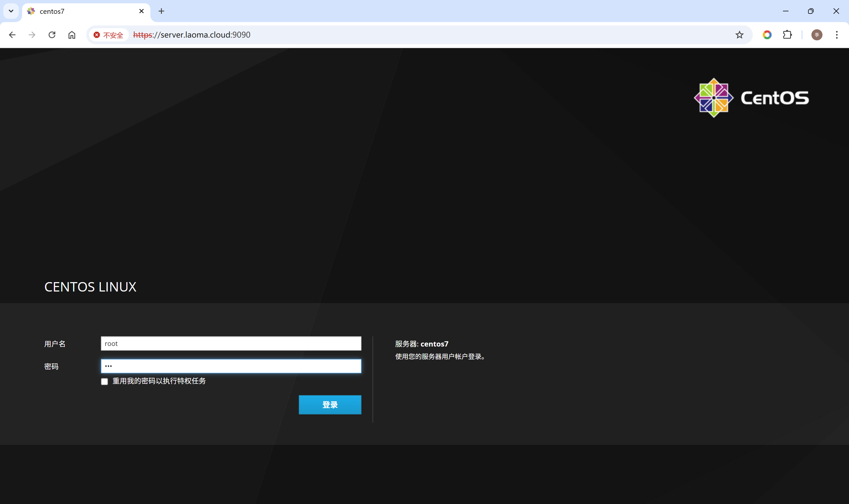Close the centos7 tab
The width and height of the screenshot is (849, 504).
(x=141, y=11)
